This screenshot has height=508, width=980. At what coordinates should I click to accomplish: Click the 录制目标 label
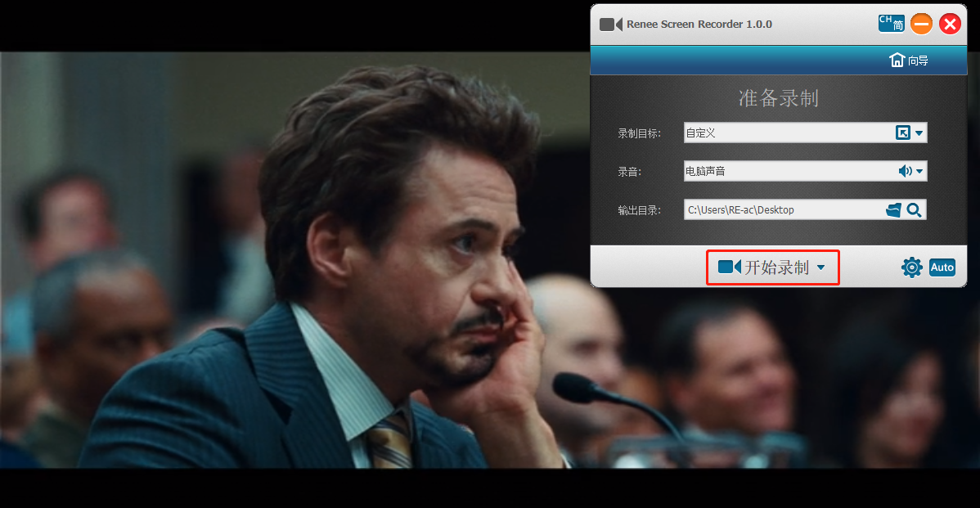click(639, 133)
